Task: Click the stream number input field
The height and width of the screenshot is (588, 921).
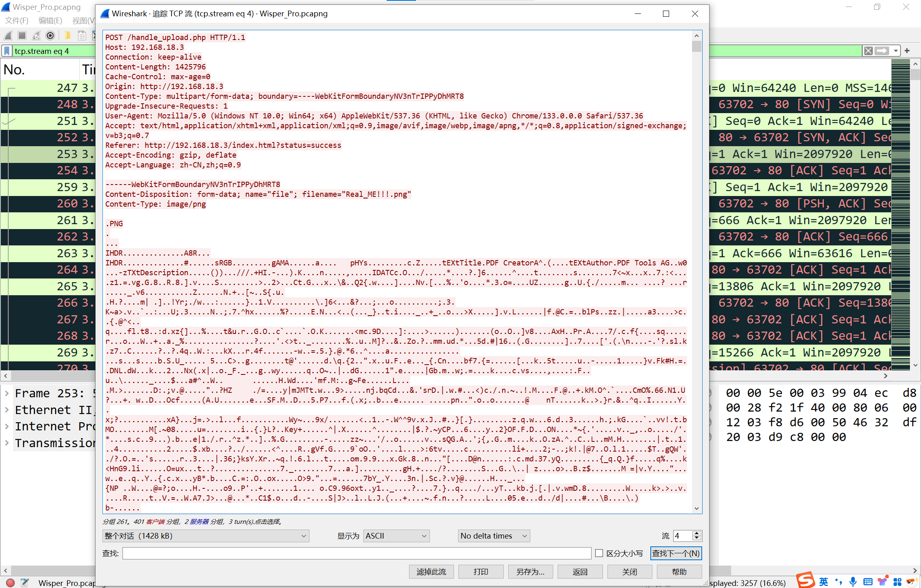Action: tap(683, 536)
